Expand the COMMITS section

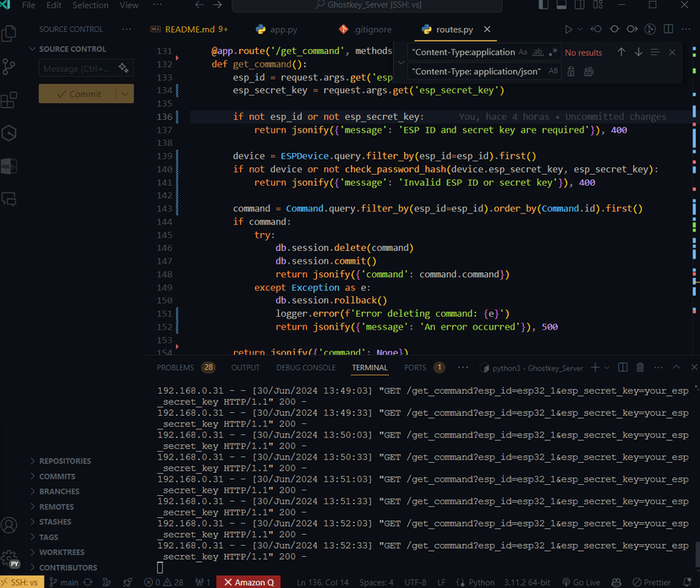coord(57,476)
